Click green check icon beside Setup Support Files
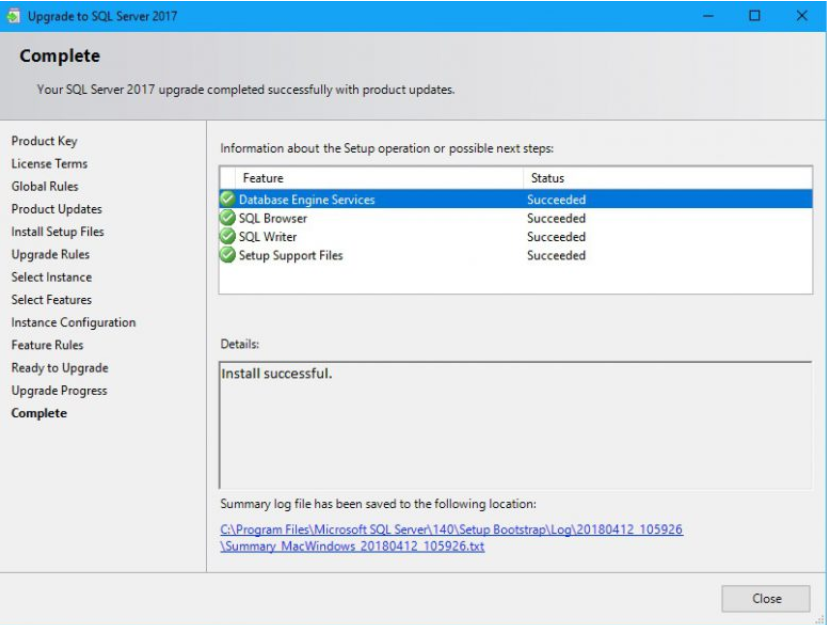 [227, 255]
